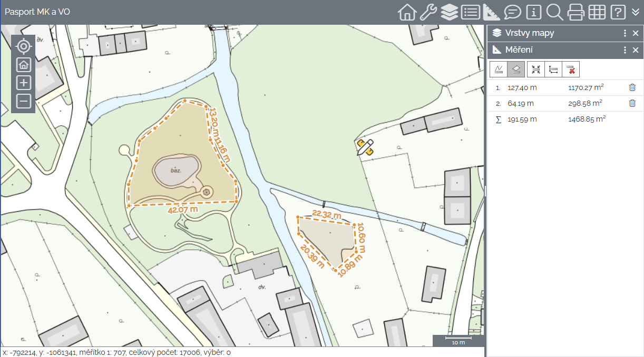Open the table grid icon
This screenshot has width=644, height=357.
tap(597, 12)
